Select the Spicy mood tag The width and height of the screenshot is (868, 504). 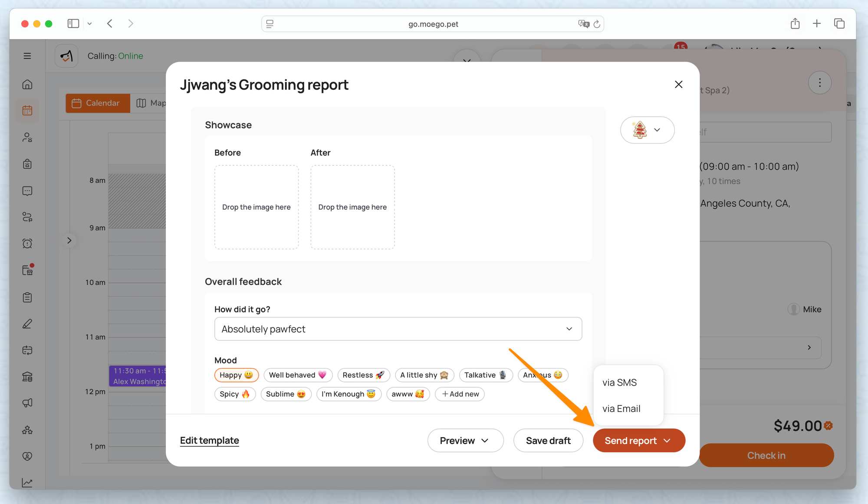click(x=234, y=394)
